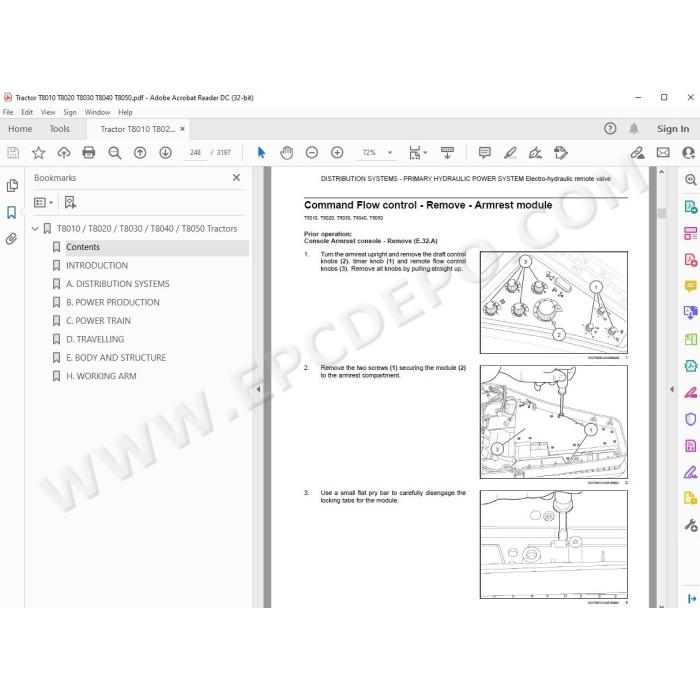This screenshot has height=700, width=700.
Task: Open the Sign menu
Action: pyautogui.click(x=70, y=112)
